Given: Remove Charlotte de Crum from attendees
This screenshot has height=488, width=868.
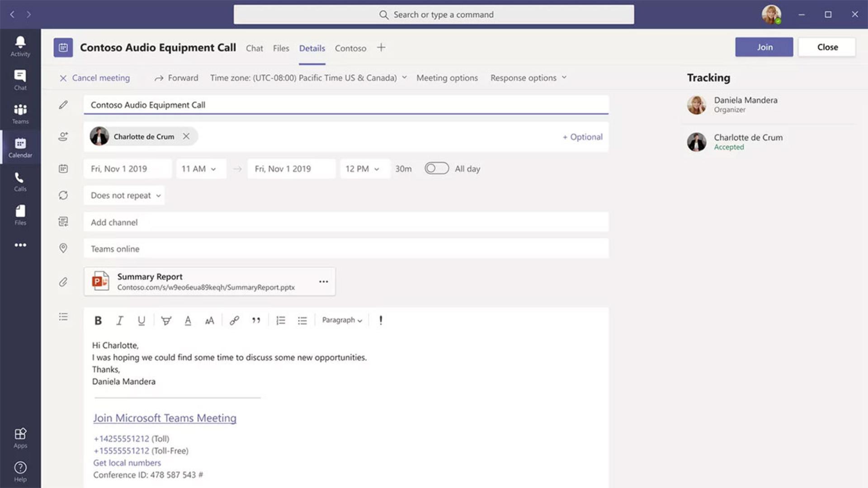Looking at the screenshot, I should pyautogui.click(x=186, y=136).
